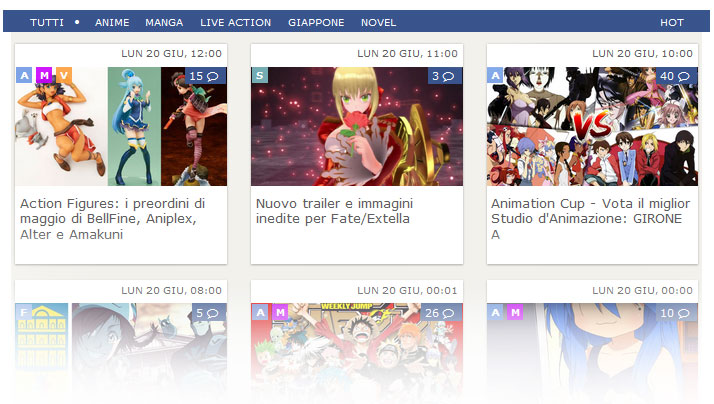
Task: Click the orange V tag on Action Figures card
Action: [64, 75]
